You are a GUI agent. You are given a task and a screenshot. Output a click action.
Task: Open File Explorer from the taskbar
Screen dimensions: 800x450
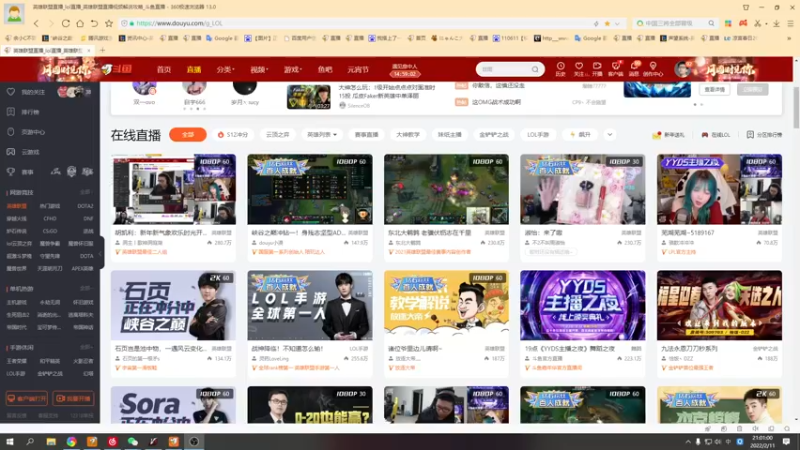tap(51, 441)
